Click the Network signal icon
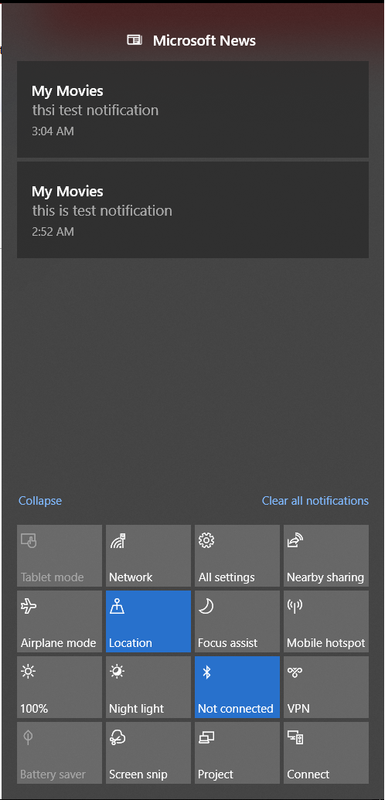385x800 pixels. point(118,541)
